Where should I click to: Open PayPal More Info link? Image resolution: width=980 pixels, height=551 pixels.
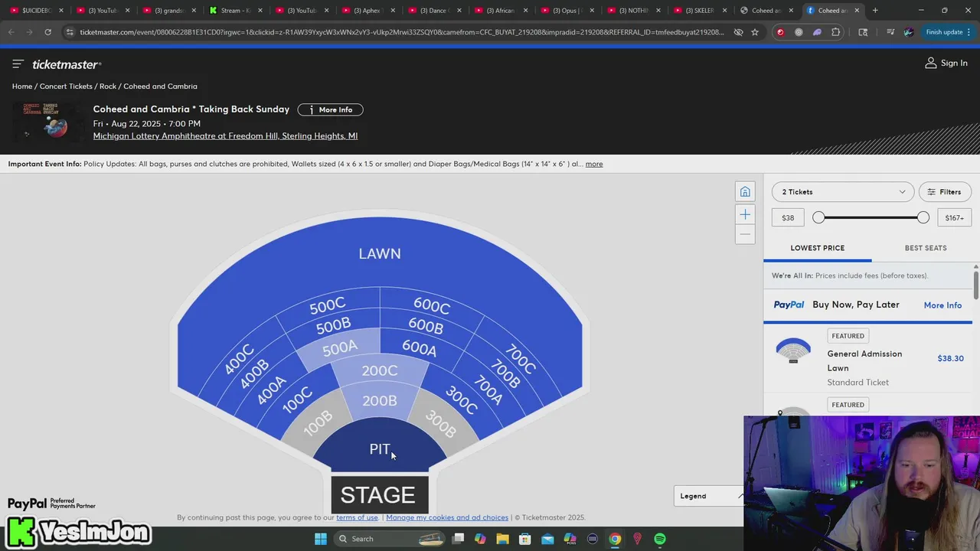point(942,305)
